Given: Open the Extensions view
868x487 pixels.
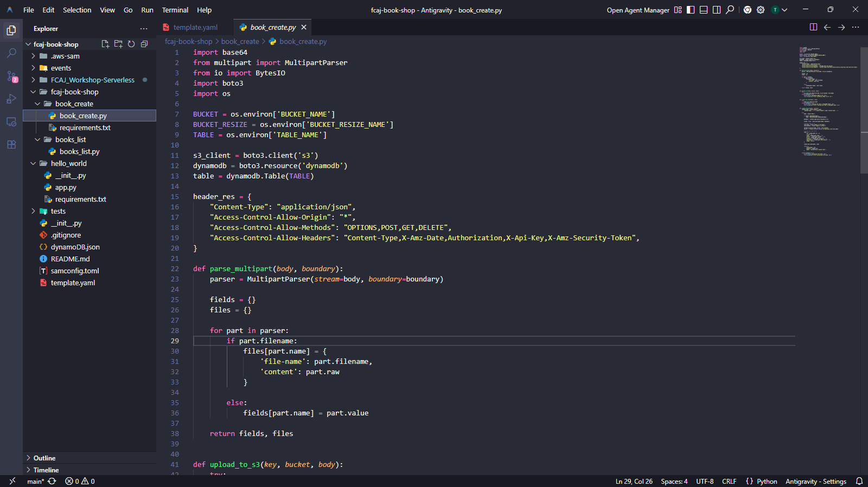Looking at the screenshot, I should point(11,145).
